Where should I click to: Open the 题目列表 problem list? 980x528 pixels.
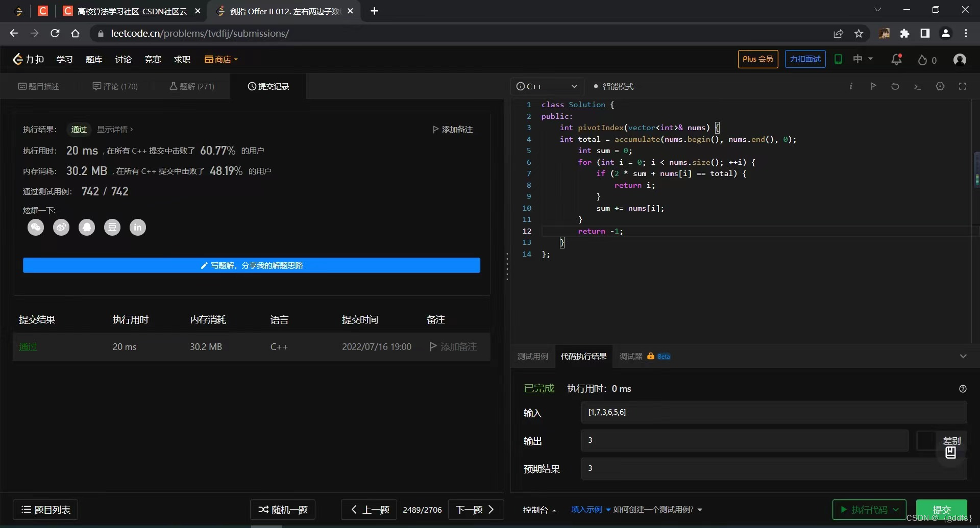(45, 510)
